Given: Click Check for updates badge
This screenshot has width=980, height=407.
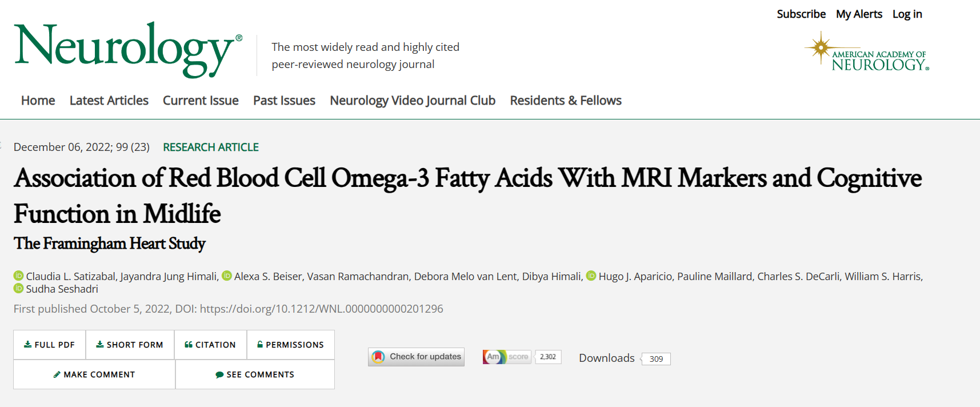Looking at the screenshot, I should tap(416, 357).
